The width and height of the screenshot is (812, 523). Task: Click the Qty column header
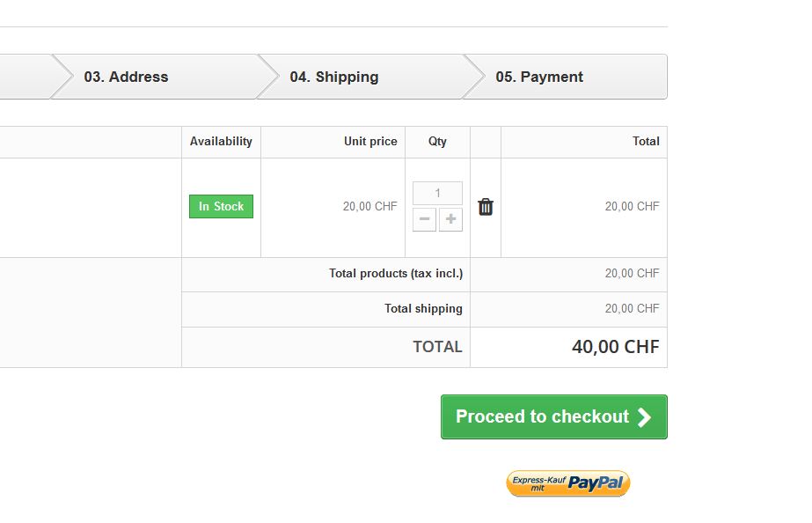click(x=437, y=141)
